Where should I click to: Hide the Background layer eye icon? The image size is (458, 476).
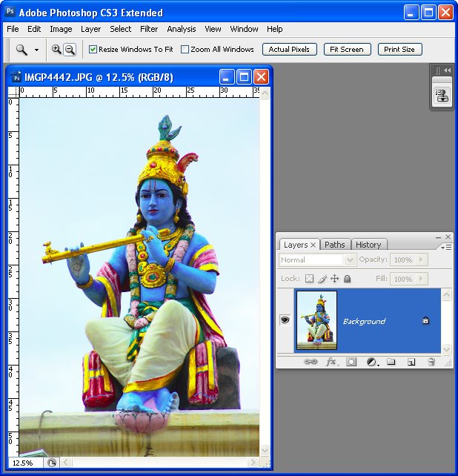pos(285,320)
